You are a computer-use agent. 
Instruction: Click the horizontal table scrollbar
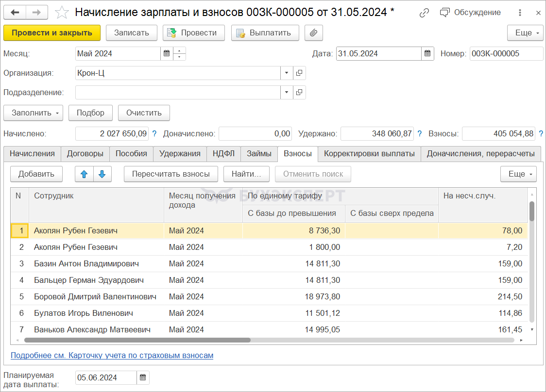(137, 340)
